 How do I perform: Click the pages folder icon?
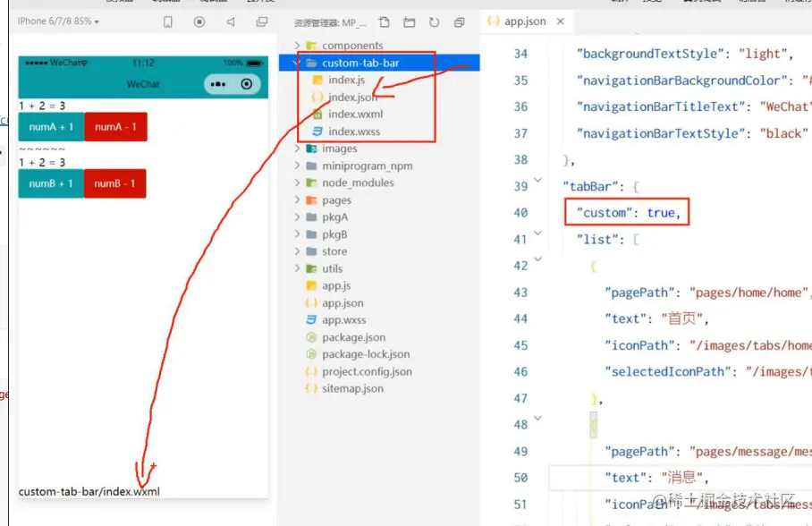point(311,200)
